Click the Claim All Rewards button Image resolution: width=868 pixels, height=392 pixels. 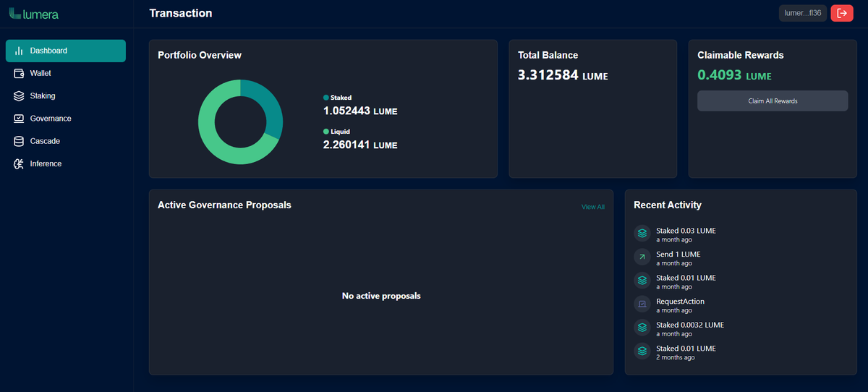tap(773, 101)
